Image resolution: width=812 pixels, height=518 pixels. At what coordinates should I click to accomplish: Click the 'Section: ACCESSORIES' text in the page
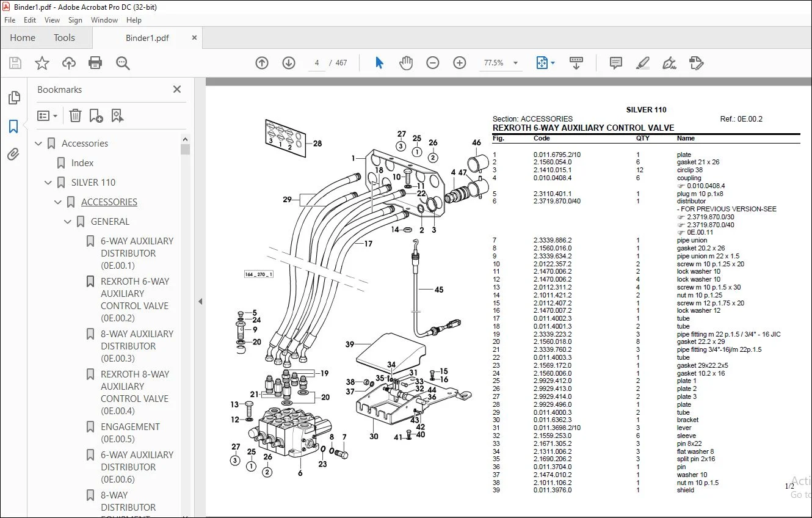532,119
